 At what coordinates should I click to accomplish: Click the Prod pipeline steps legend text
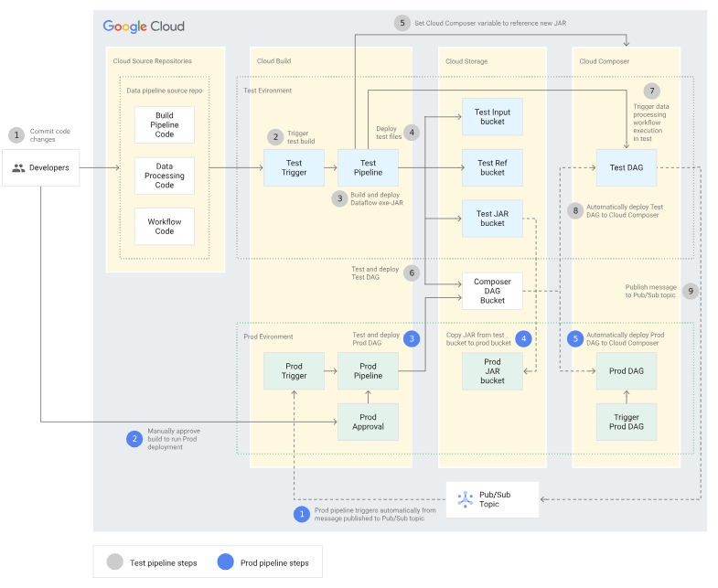[x=274, y=562]
